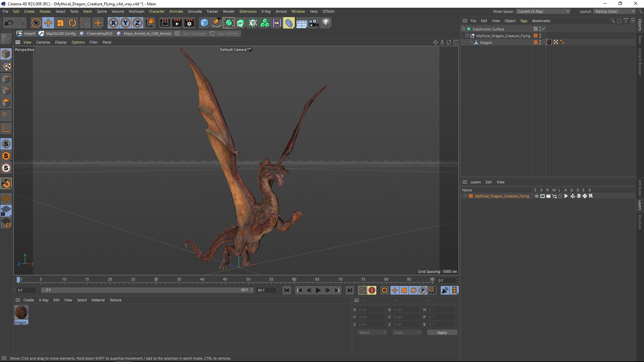Add a Floor environment object
This screenshot has width=644, height=362.
pyautogui.click(x=302, y=23)
